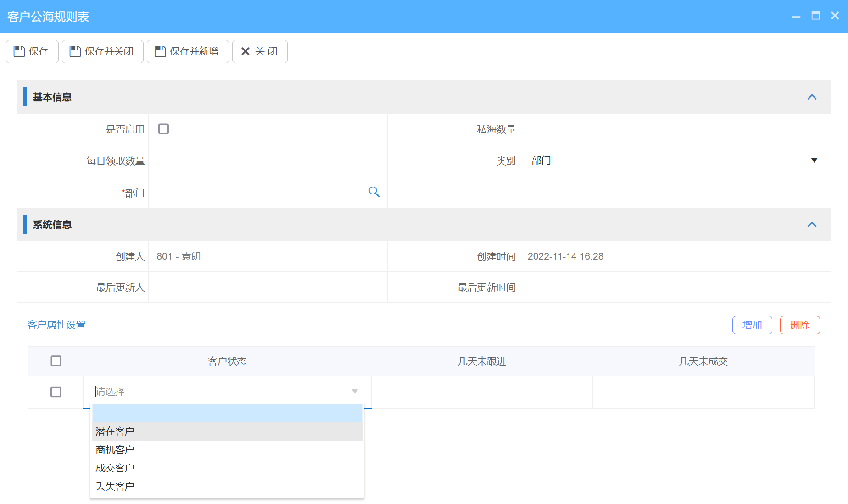The image size is (848, 504).
Task: Open the 请选择 customer status dropdown
Action: [225, 392]
